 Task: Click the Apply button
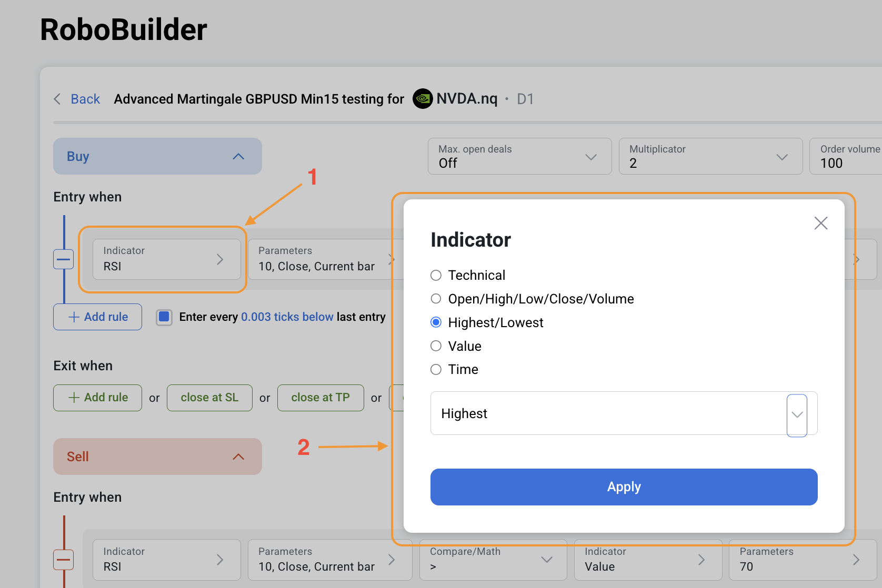624,487
